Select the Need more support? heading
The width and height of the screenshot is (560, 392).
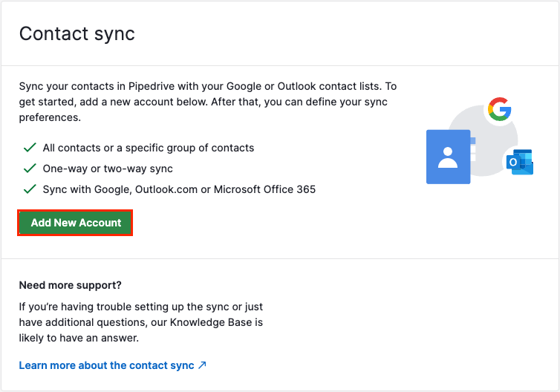[x=70, y=285]
